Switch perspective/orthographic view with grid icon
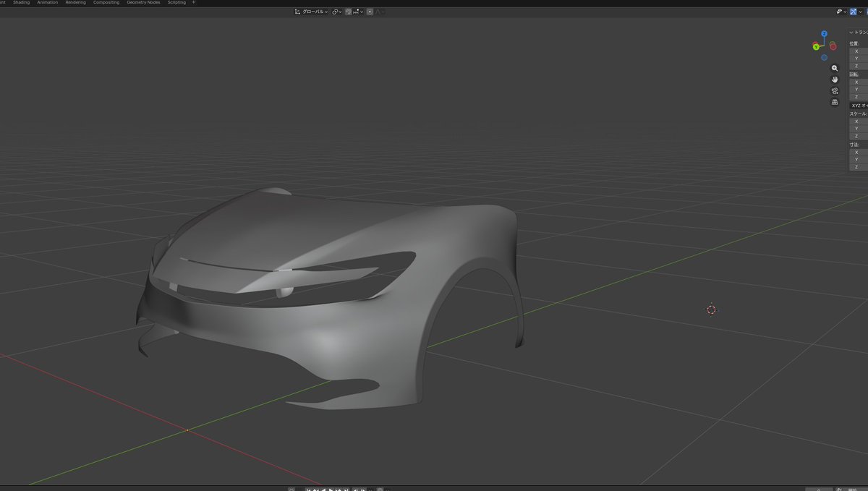 point(835,102)
